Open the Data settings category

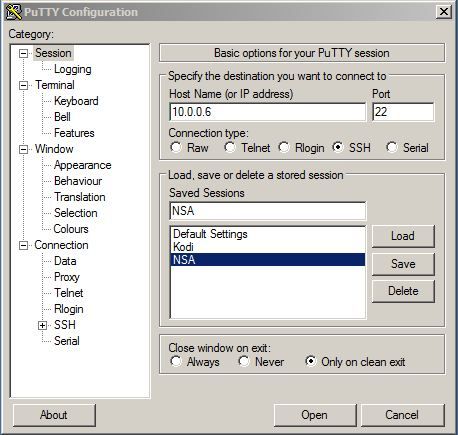pos(65,261)
